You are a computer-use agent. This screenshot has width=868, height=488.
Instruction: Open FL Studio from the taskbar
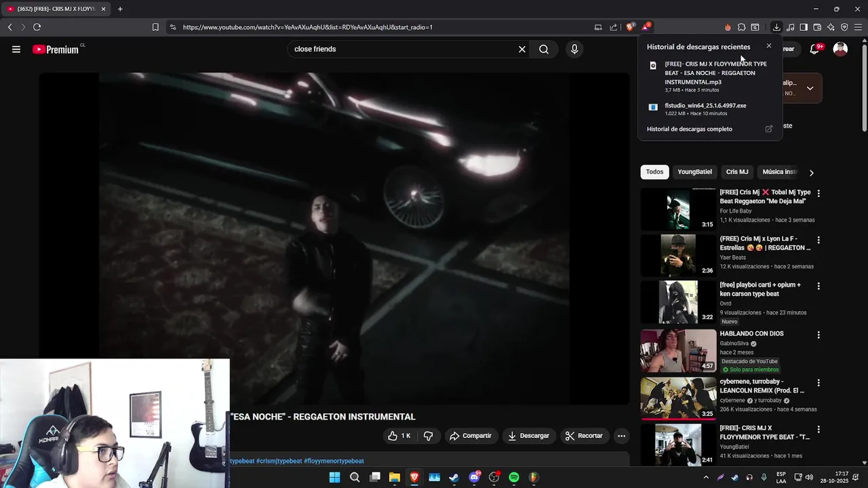pos(534,477)
